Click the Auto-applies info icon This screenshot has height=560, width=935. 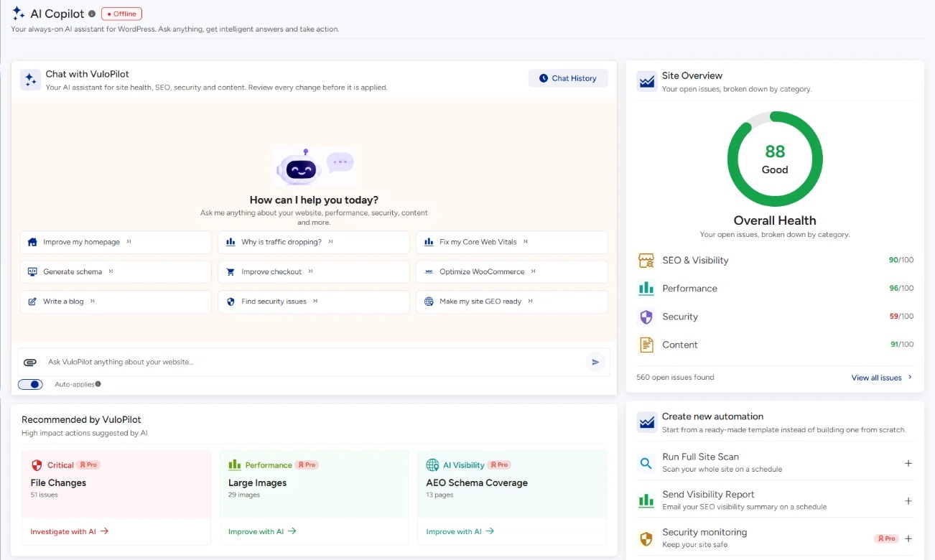(x=98, y=384)
